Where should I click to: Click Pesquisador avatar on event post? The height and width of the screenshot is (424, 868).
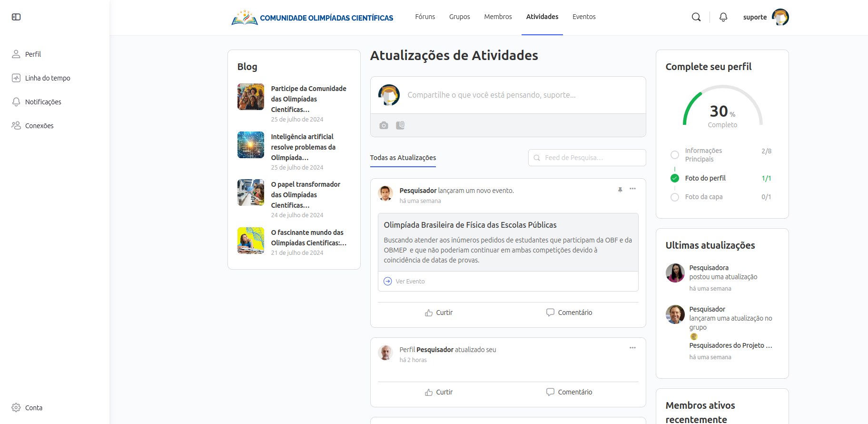[385, 193]
